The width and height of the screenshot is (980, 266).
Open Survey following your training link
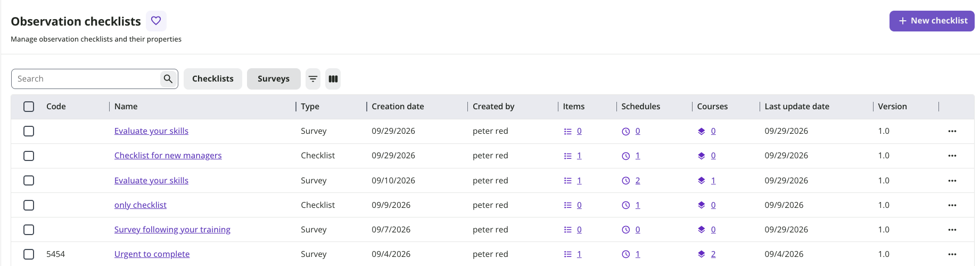click(172, 230)
